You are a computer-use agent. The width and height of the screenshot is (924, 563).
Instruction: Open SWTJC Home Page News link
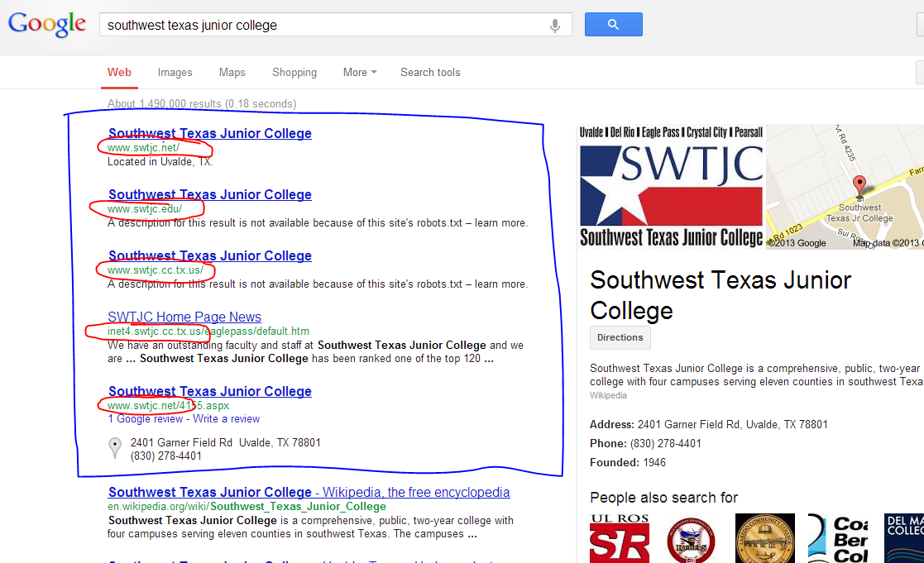click(x=184, y=317)
